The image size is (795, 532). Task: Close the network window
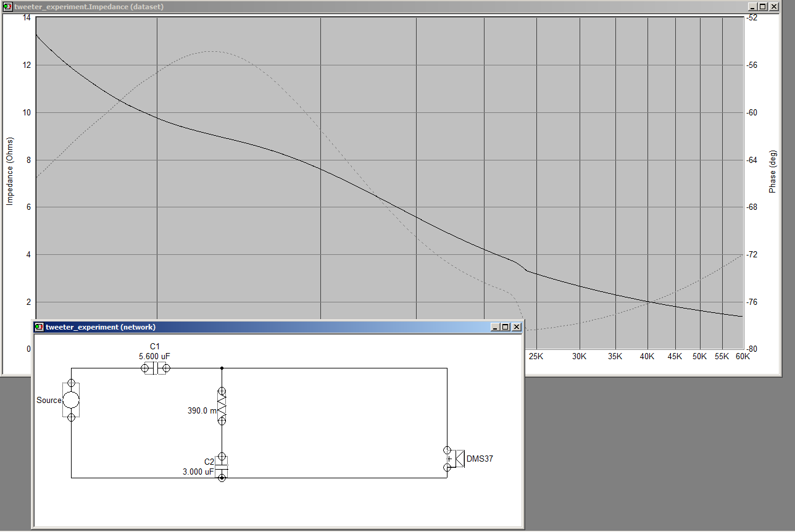click(x=517, y=327)
